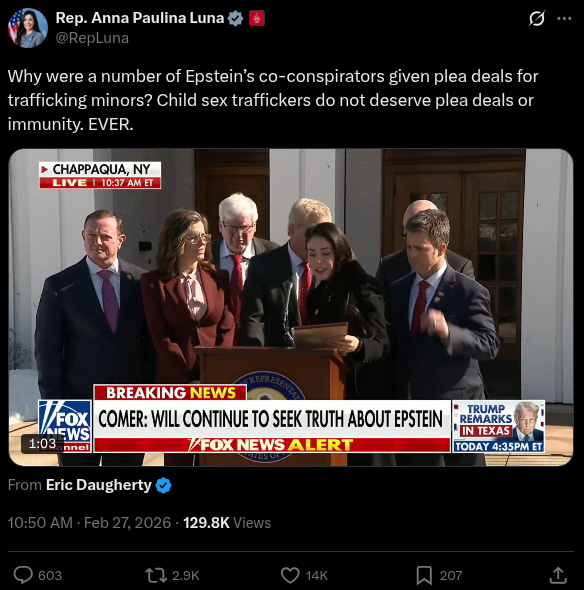Open the 603 replies count
Image resolution: width=584 pixels, height=590 pixels.
pyautogui.click(x=50, y=575)
